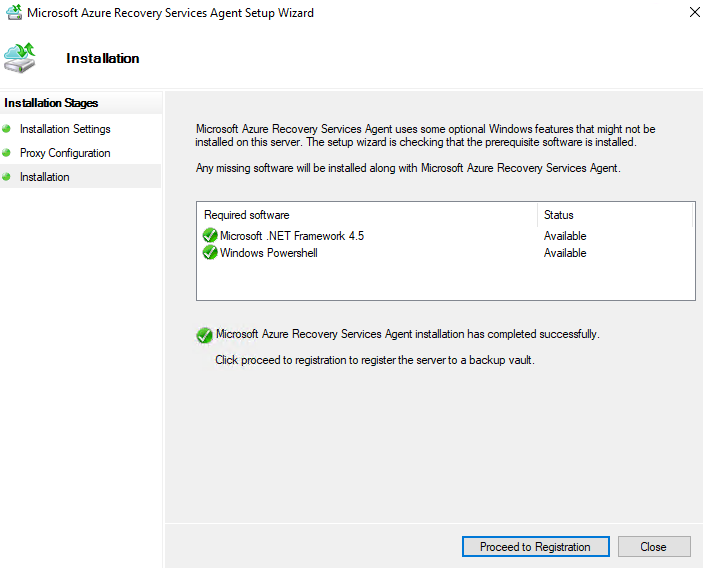Click the large cloud backup drive icon
703x568 pixels.
click(x=20, y=58)
